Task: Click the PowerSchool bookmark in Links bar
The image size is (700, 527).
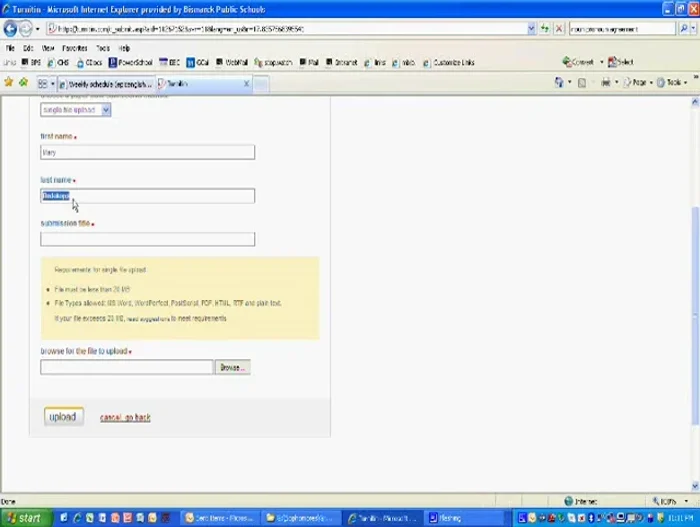Action: (131, 62)
